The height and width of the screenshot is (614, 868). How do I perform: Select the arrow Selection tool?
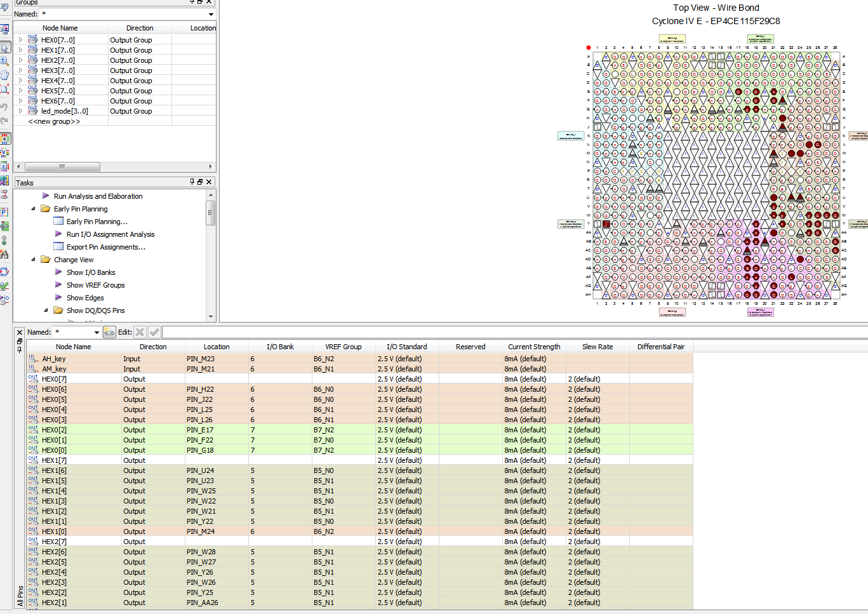pos(5,48)
